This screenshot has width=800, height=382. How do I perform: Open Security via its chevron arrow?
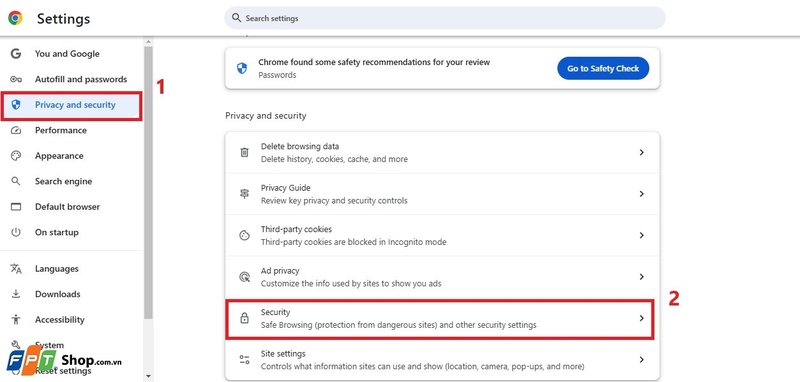pyautogui.click(x=641, y=318)
